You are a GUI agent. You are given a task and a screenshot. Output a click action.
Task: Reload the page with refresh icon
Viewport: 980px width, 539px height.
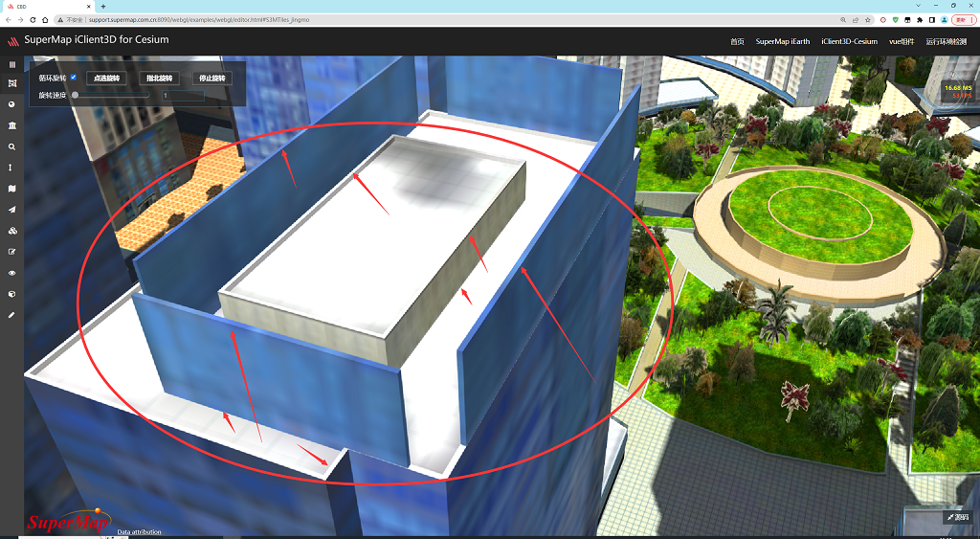tap(33, 20)
